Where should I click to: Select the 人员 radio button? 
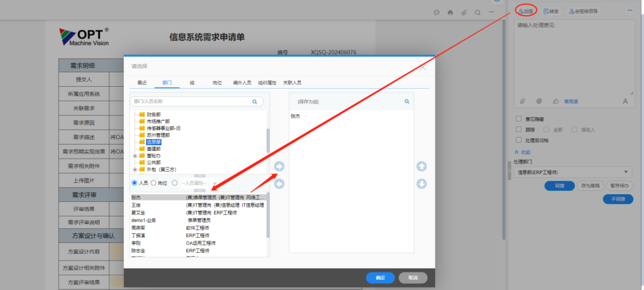point(135,182)
